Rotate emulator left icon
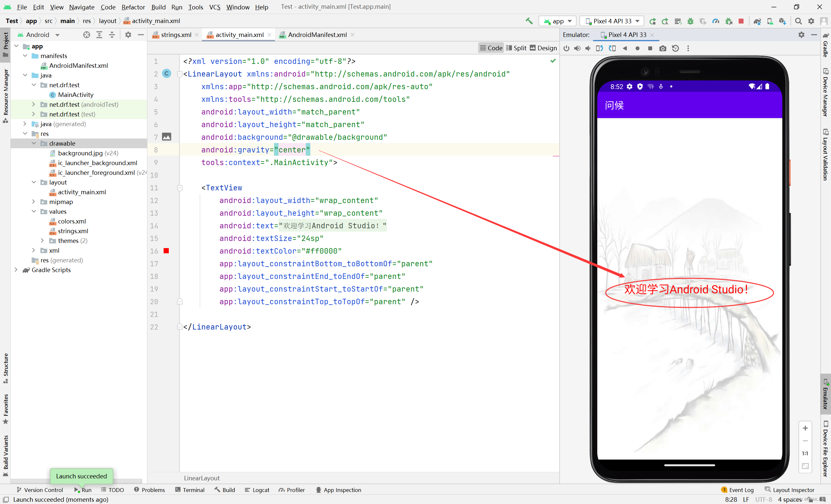This screenshot has height=504, width=831. pos(599,48)
